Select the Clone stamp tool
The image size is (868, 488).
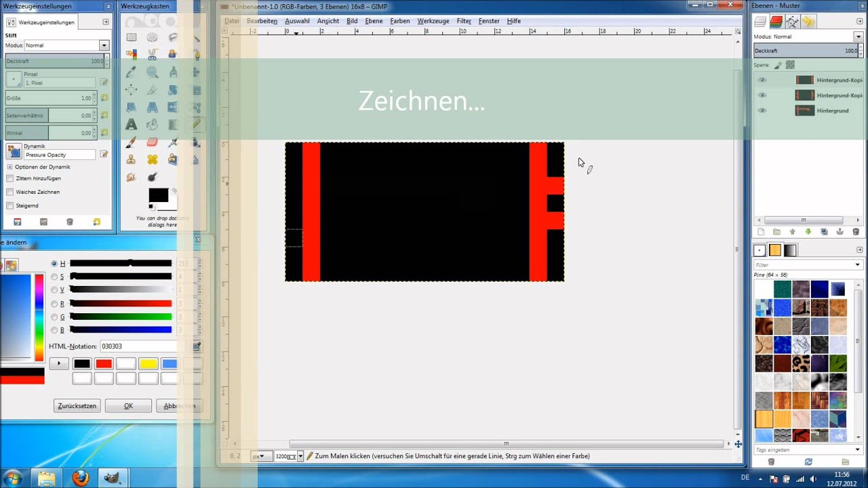coord(131,160)
